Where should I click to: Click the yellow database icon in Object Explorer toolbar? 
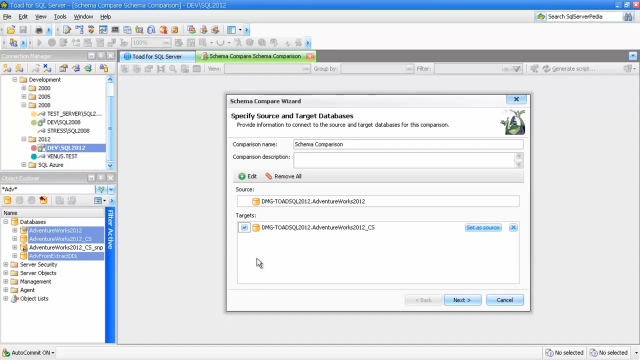(7, 200)
